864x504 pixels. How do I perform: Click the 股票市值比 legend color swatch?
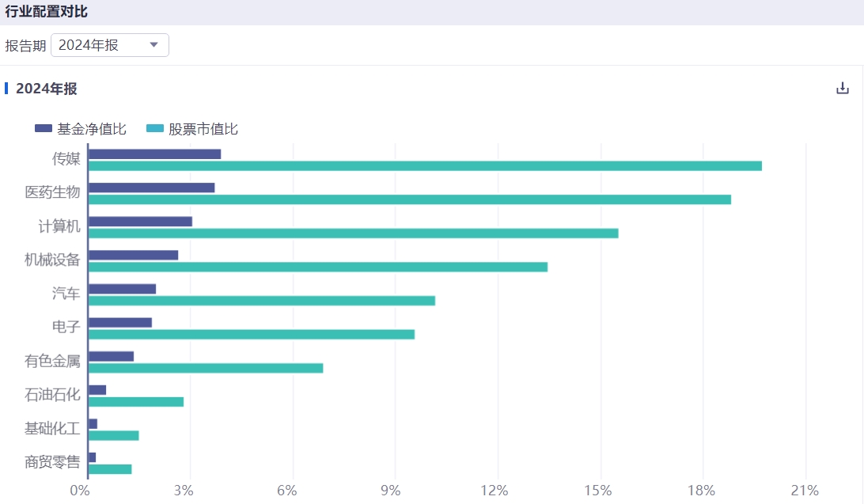tap(155, 129)
